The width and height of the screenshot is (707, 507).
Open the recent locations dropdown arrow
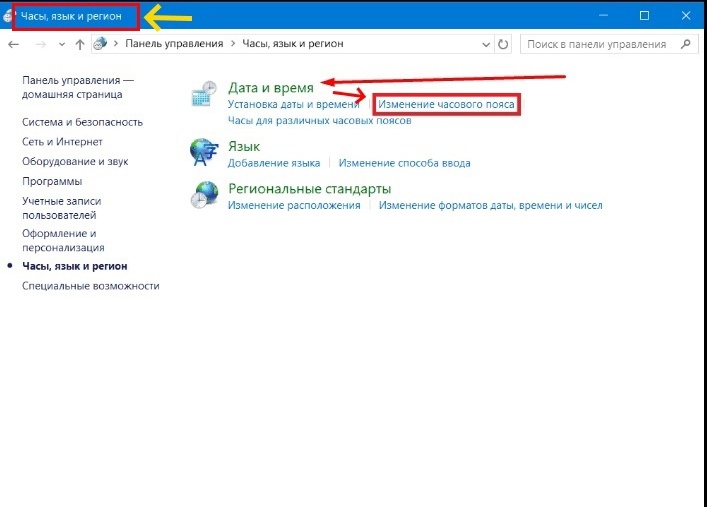click(x=62, y=45)
